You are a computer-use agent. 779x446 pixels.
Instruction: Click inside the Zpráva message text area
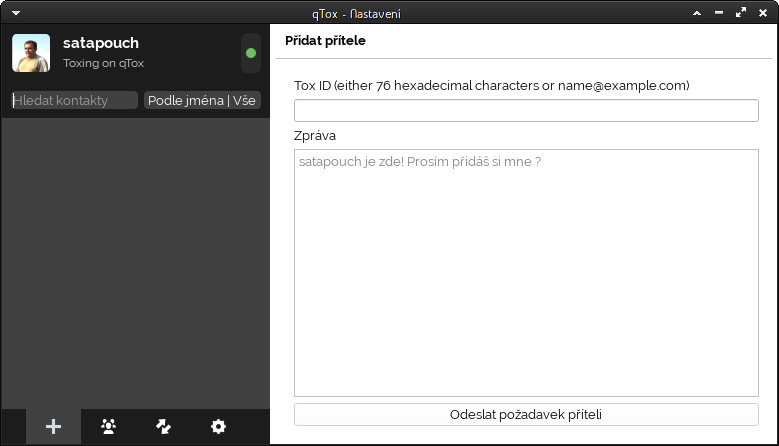tap(526, 273)
